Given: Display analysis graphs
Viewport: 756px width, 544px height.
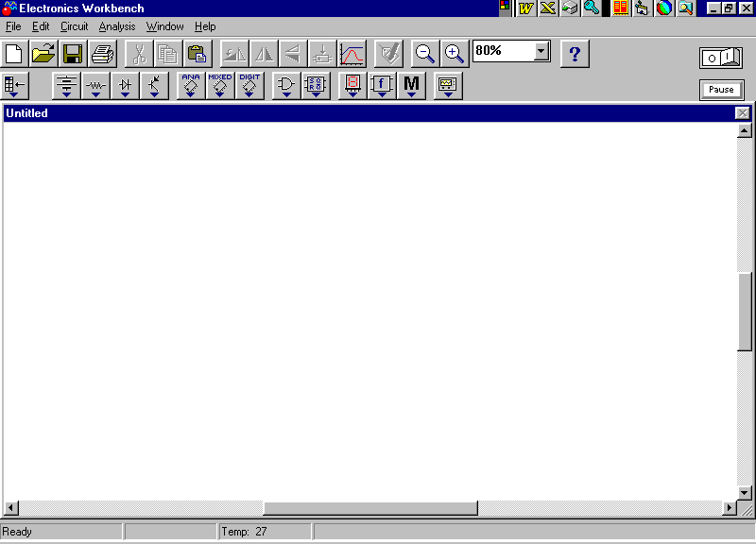Looking at the screenshot, I should (x=352, y=54).
